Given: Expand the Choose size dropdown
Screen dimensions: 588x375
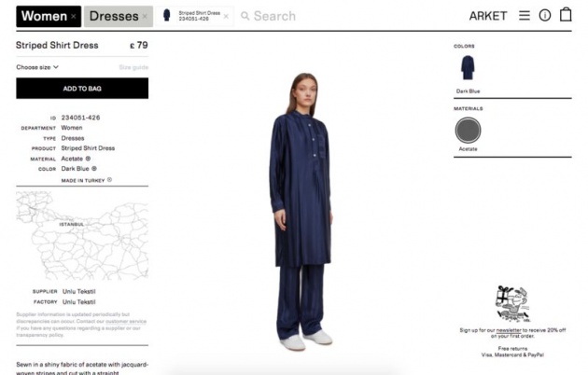Looking at the screenshot, I should pos(37,67).
